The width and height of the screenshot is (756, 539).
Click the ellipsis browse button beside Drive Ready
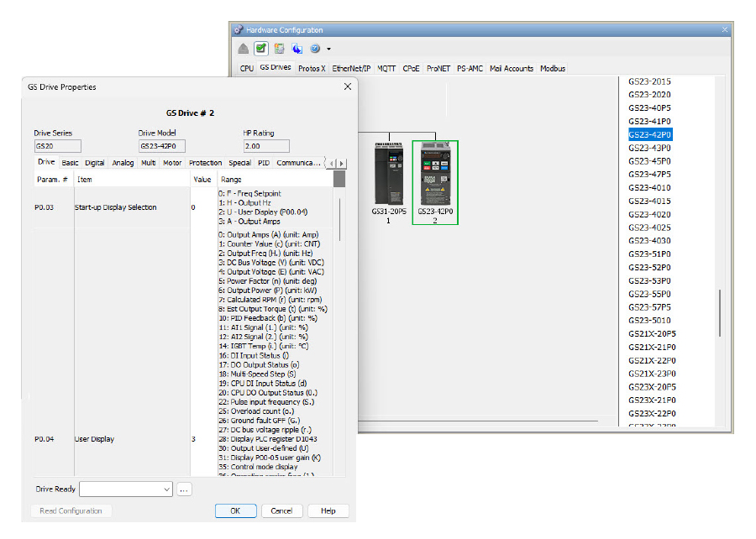(184, 489)
